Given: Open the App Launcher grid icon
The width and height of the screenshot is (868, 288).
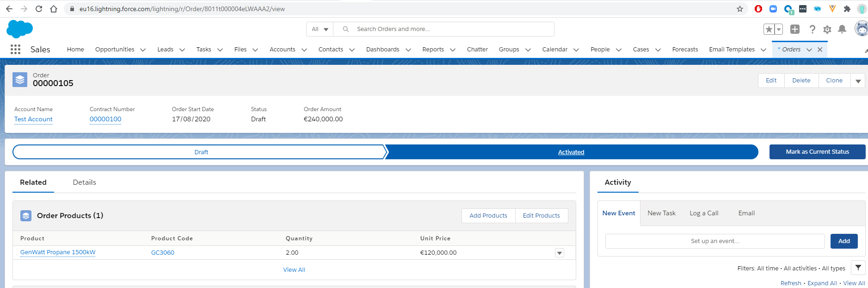Looking at the screenshot, I should pyautogui.click(x=15, y=50).
